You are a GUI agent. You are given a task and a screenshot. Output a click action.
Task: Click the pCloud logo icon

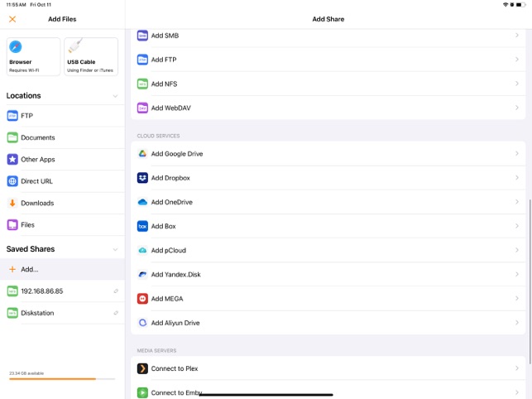click(x=142, y=250)
